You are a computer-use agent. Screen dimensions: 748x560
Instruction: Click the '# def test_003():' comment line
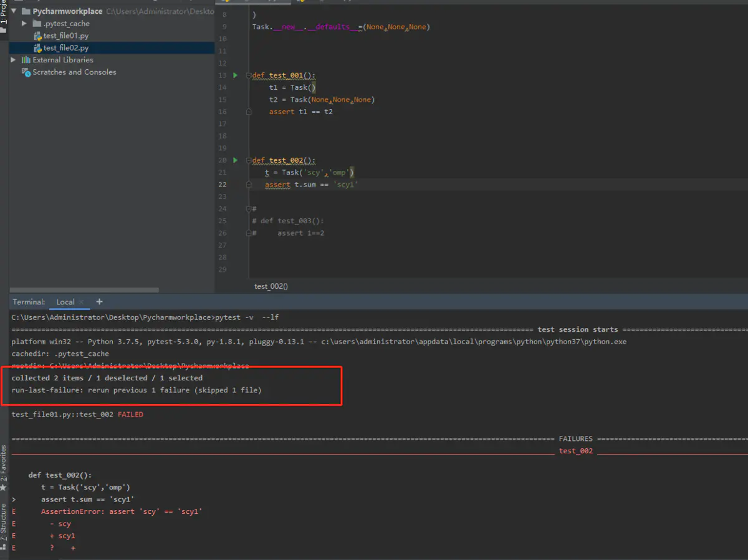(288, 221)
